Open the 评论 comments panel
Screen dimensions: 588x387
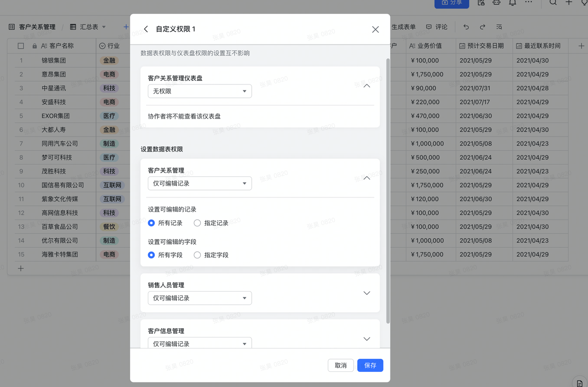point(436,27)
